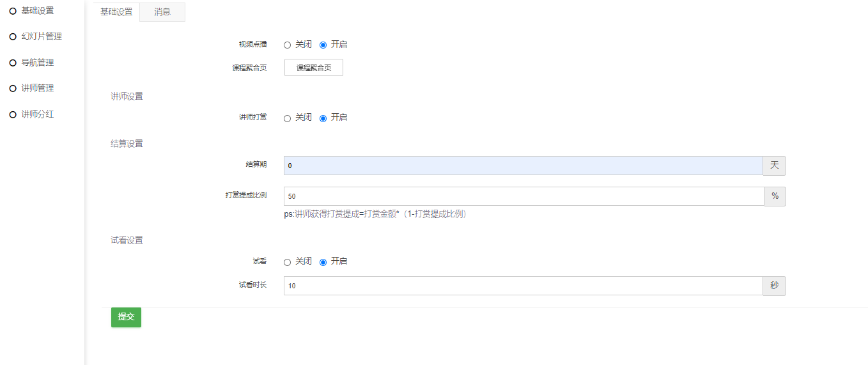Set 视频点播 to 关闭
This screenshot has height=365, width=868.
288,45
